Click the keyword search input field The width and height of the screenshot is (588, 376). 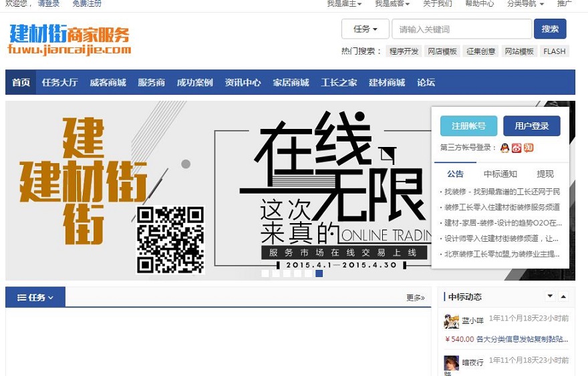(x=462, y=29)
